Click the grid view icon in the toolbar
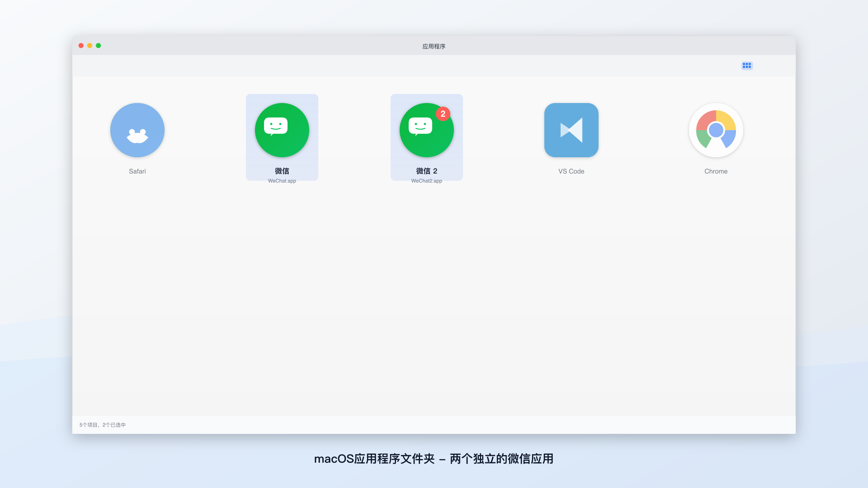This screenshot has width=868, height=488. 747,65
